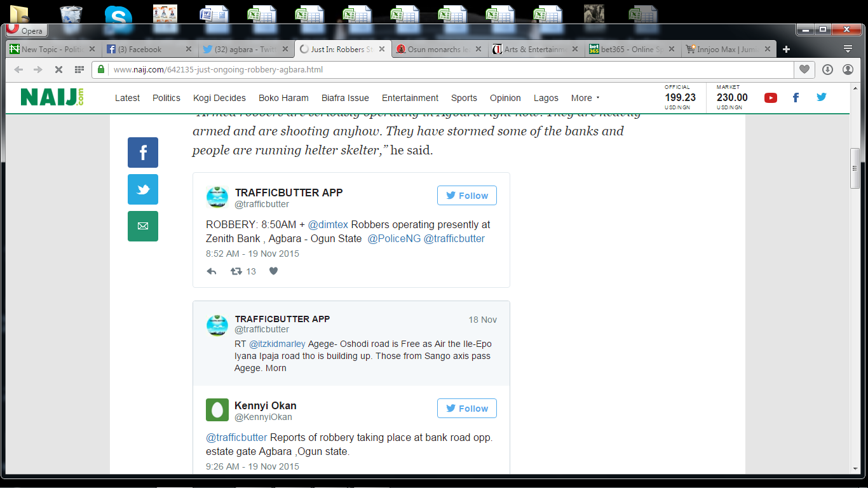Open the Opinion section
The height and width of the screenshot is (488, 868).
[x=505, y=98]
